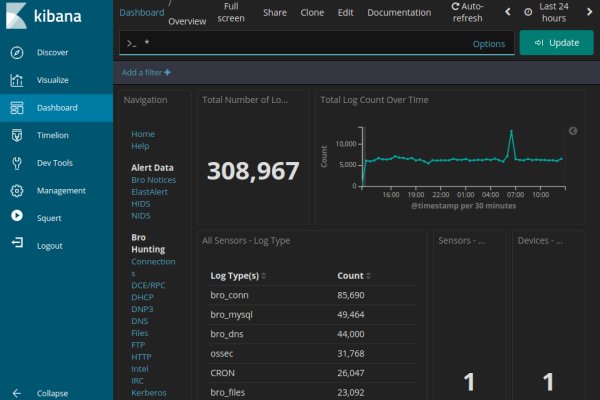Open the Bro Notices link
The image size is (600, 400).
point(153,179)
